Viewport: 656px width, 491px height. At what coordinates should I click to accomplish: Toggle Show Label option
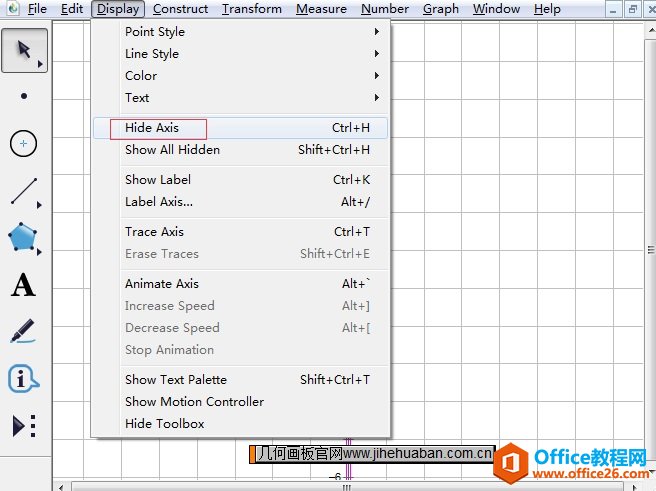pos(158,180)
